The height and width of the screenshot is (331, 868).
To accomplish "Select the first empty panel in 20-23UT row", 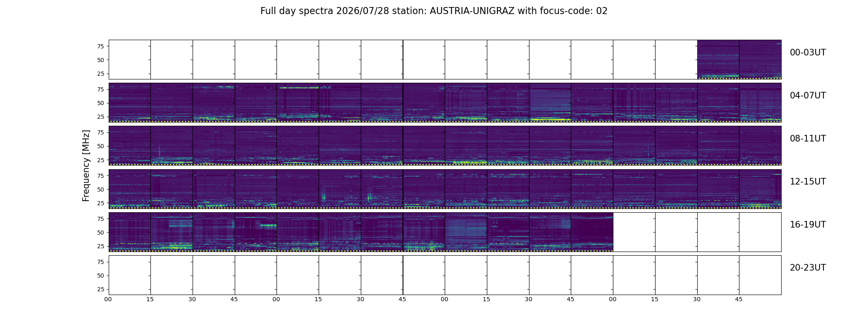I will (130, 275).
